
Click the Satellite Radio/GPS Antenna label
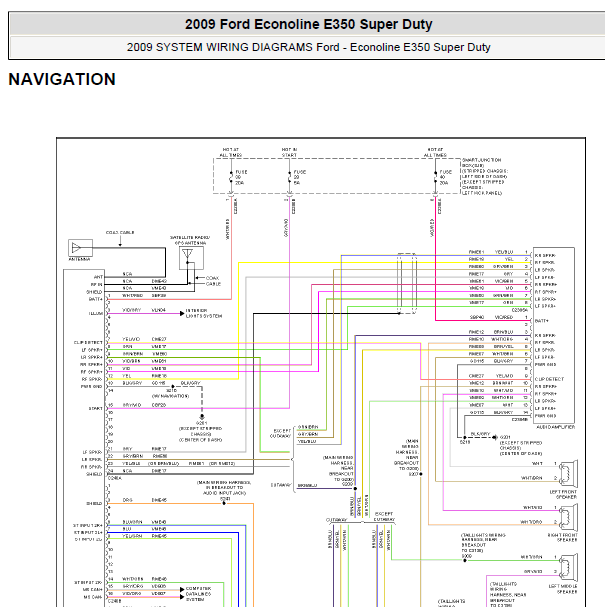pyautogui.click(x=190, y=240)
